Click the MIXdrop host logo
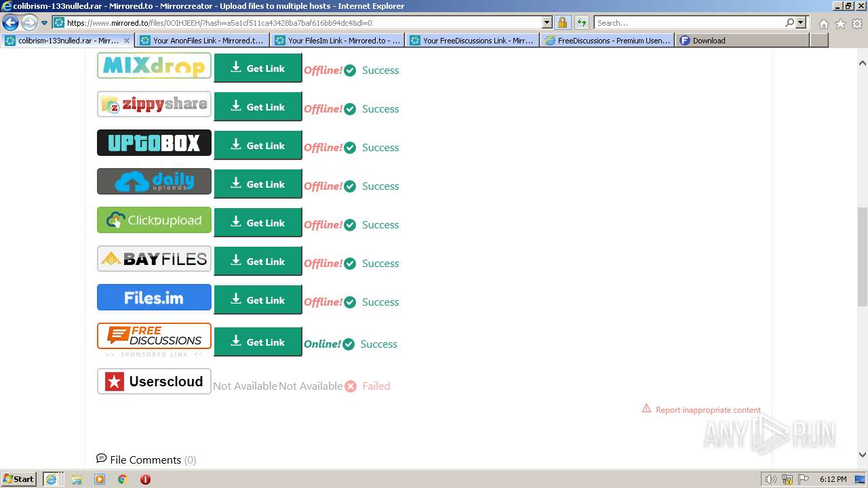 [154, 66]
